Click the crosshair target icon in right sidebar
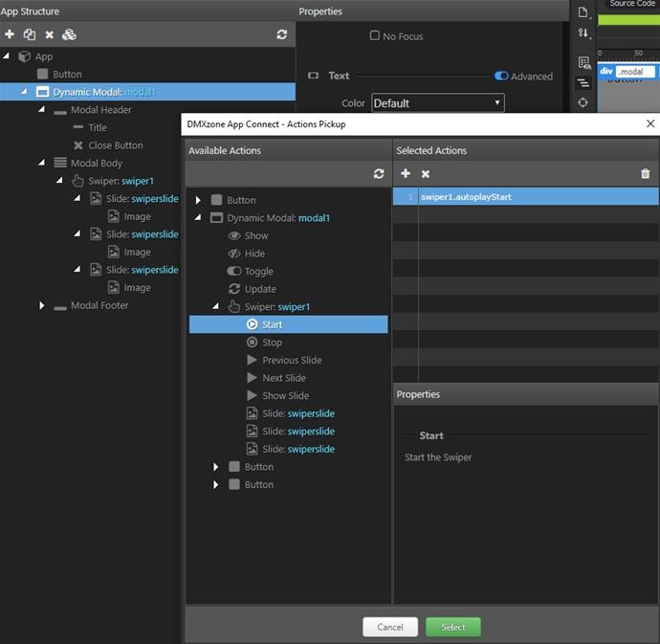660x644 pixels. point(583,102)
